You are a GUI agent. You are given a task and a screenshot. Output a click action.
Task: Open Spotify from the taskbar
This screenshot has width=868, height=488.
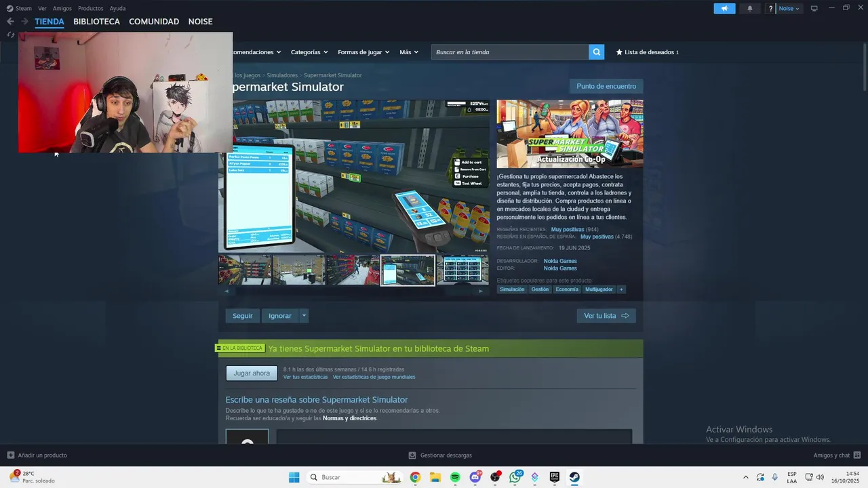pos(455,477)
